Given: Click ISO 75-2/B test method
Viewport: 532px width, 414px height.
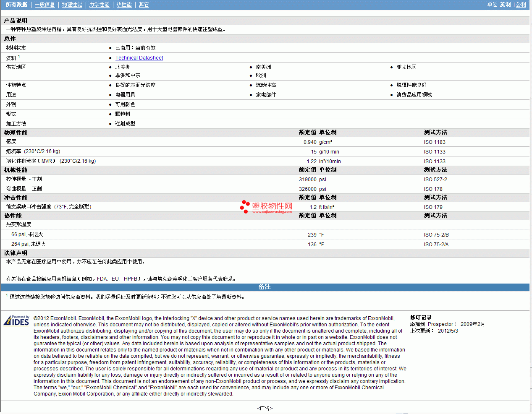Looking at the screenshot, I should pyautogui.click(x=436, y=235).
